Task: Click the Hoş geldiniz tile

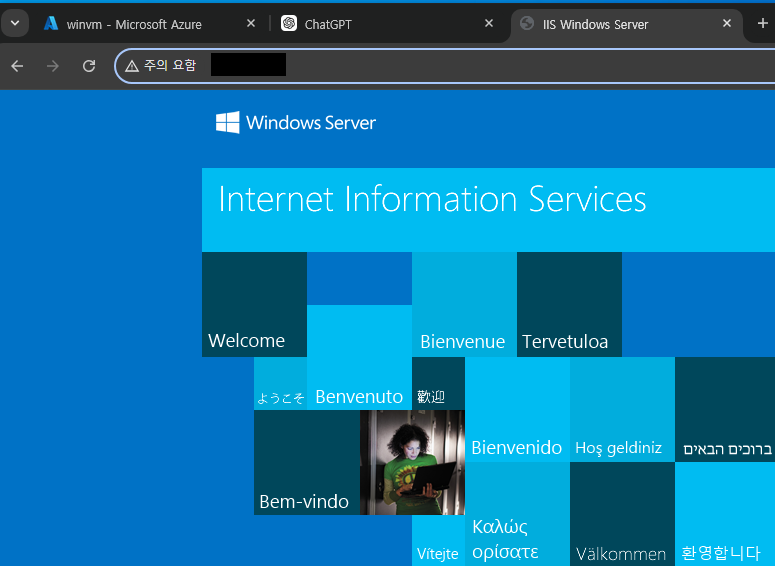Action: coord(622,410)
